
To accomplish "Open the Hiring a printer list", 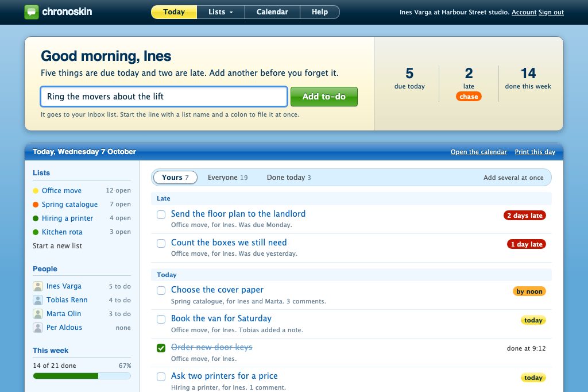I will click(67, 218).
